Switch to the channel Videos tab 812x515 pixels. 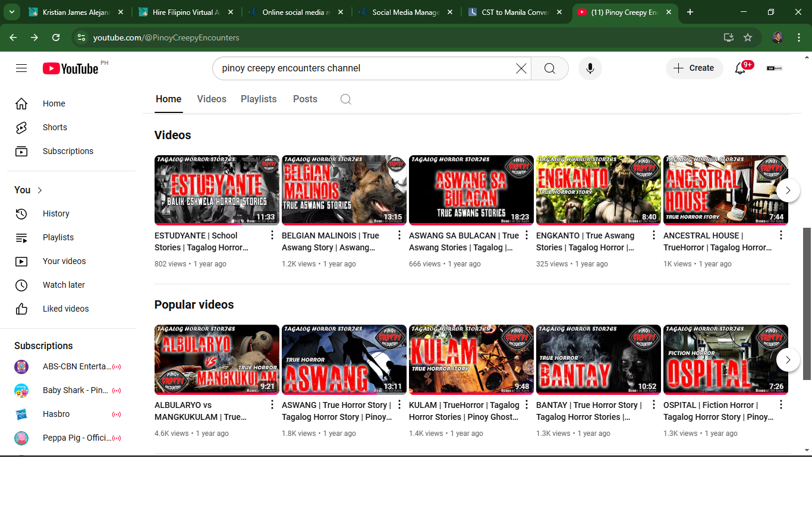(x=212, y=99)
